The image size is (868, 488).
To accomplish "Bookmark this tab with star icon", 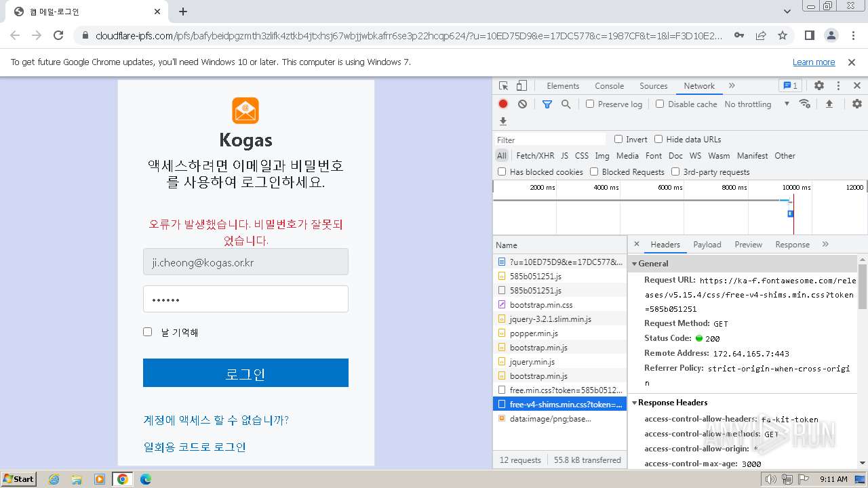I will pos(783,35).
